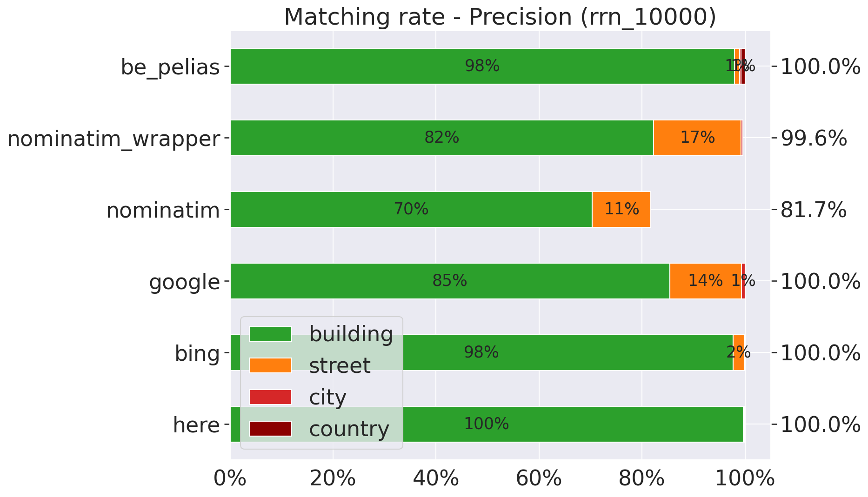This screenshot has width=868, height=497.
Task: Click the 60% x-axis tick label
Action: (x=539, y=478)
